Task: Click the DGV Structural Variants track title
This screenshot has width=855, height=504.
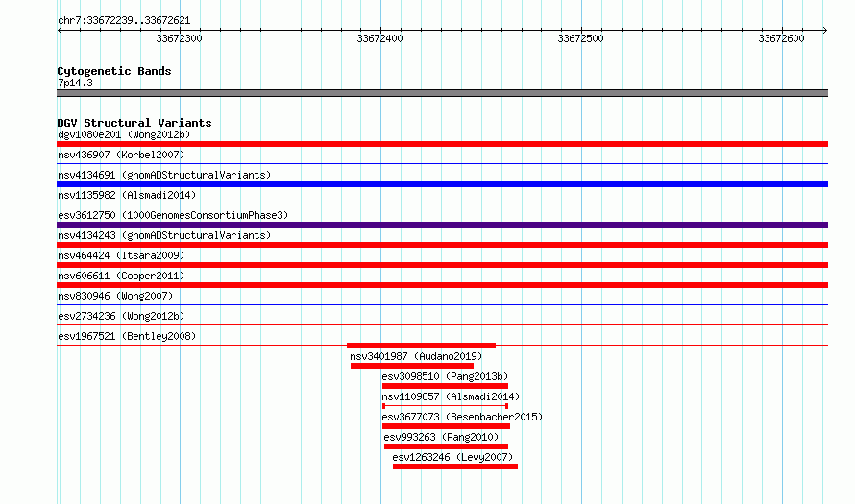Action: (134, 123)
